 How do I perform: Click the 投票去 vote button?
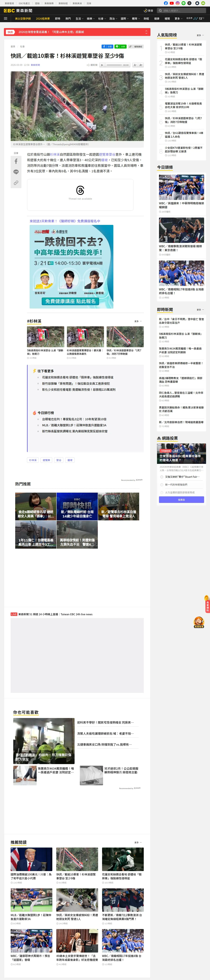coord(181,500)
